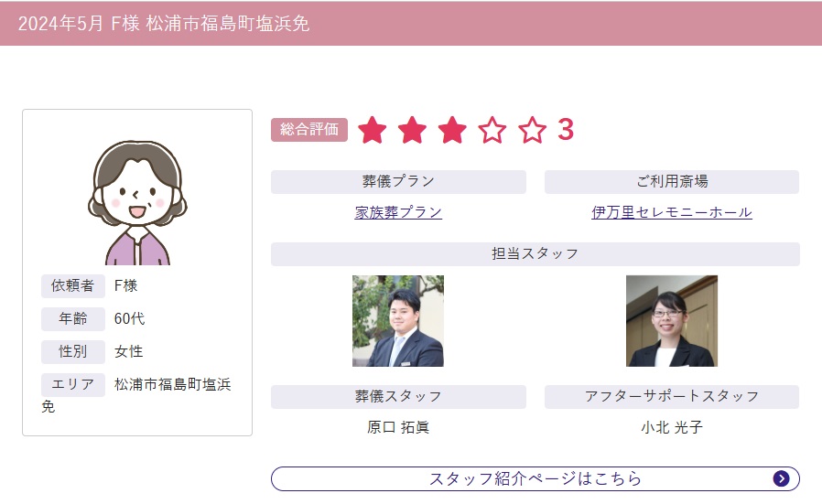Click the woman avatar illustration
Screen dimensions: 822x504
137,202
